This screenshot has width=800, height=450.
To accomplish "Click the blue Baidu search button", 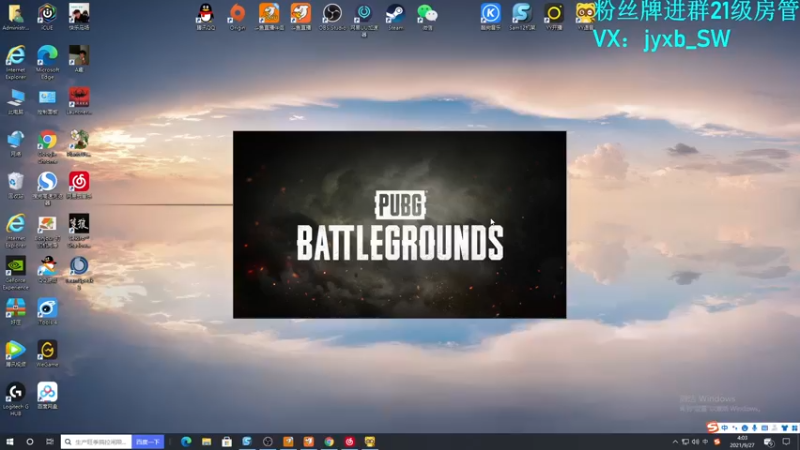I will pyautogui.click(x=148, y=441).
